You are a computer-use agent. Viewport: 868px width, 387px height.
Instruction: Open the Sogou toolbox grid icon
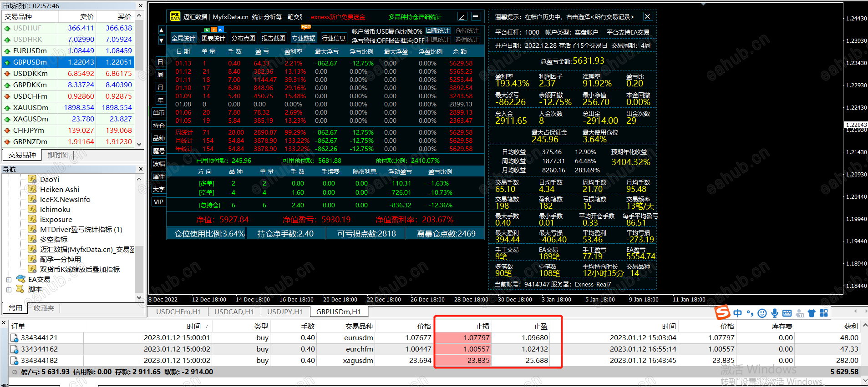(824, 313)
